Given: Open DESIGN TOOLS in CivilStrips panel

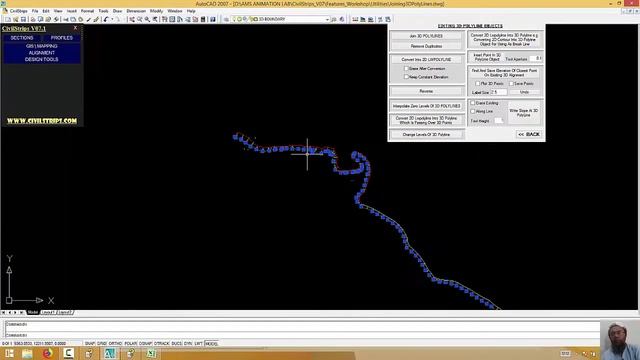Looking at the screenshot, I should tap(42, 59).
